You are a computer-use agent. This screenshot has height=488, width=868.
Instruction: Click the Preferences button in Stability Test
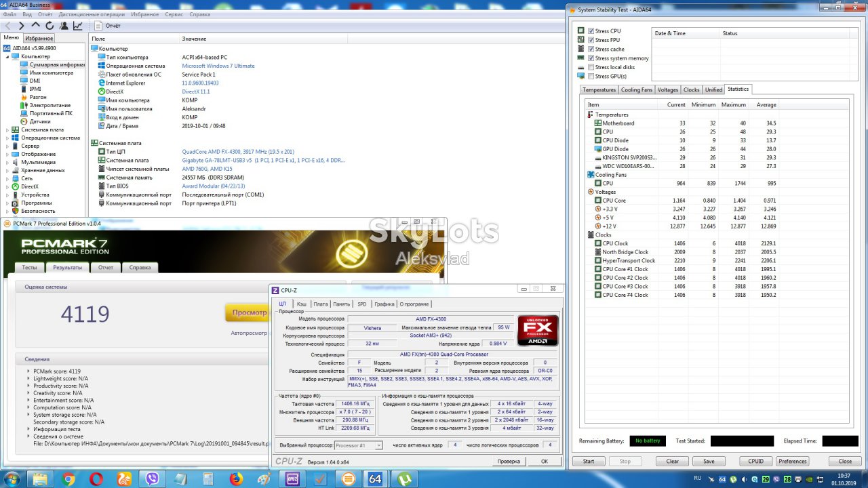pyautogui.click(x=793, y=461)
